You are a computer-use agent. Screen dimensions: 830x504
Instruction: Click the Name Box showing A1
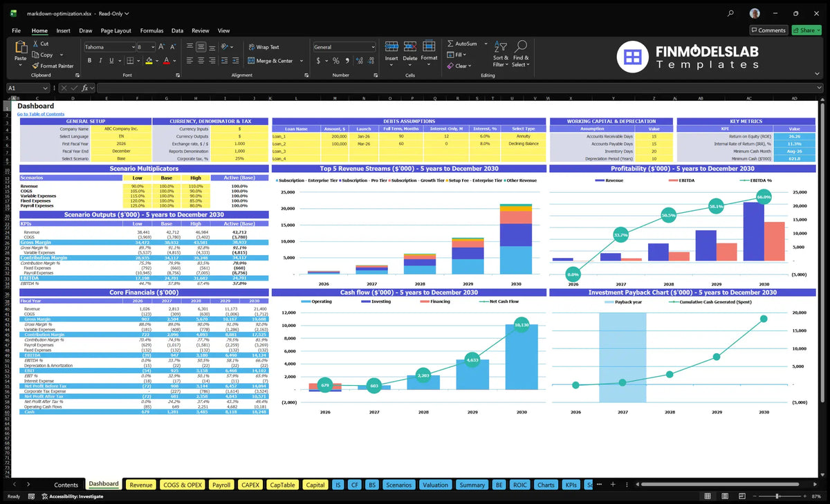click(x=28, y=88)
